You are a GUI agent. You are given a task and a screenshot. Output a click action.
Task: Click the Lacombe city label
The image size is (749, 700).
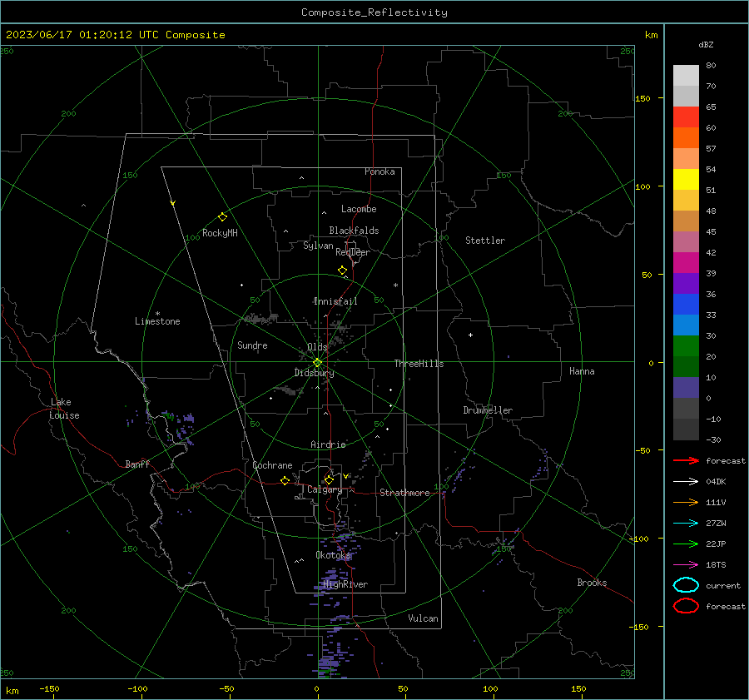pyautogui.click(x=359, y=209)
